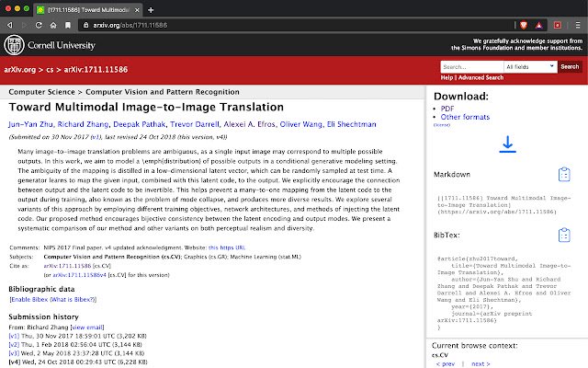Open author Alexei A. Efros link

coord(249,124)
